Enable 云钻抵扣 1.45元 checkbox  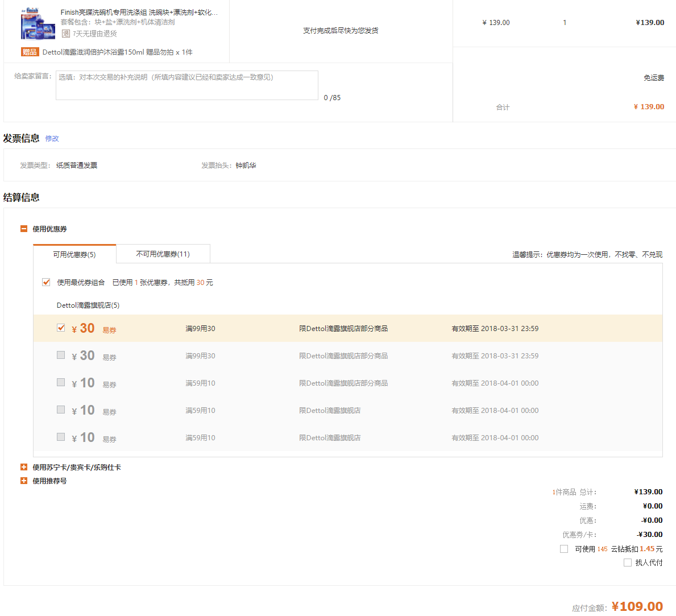tap(564, 549)
